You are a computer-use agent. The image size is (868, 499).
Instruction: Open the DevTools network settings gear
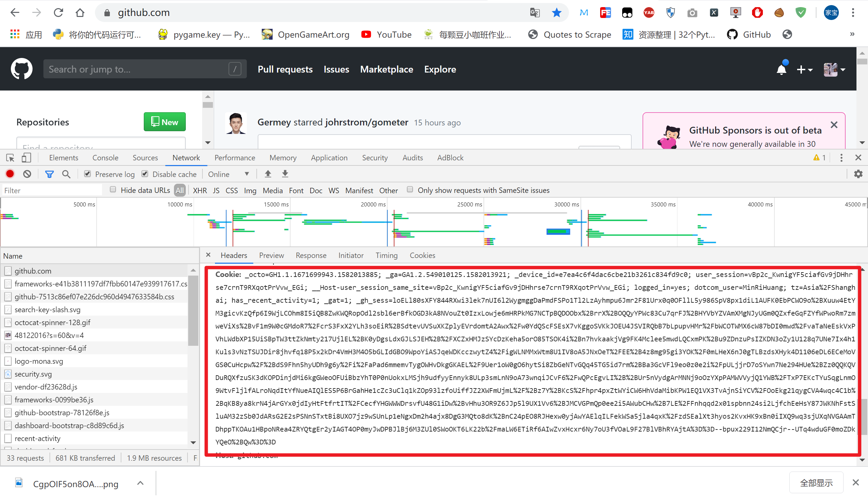858,174
